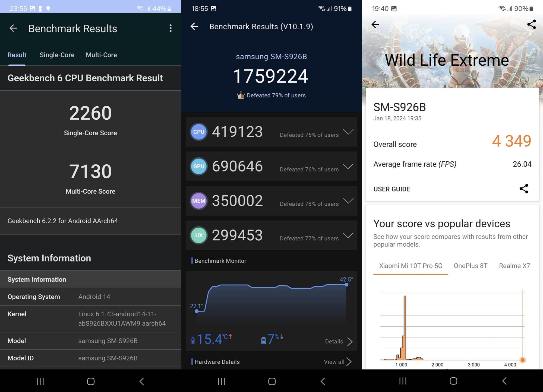Click View all in Hardware Details section
This screenshot has height=392, width=543.
(337, 361)
